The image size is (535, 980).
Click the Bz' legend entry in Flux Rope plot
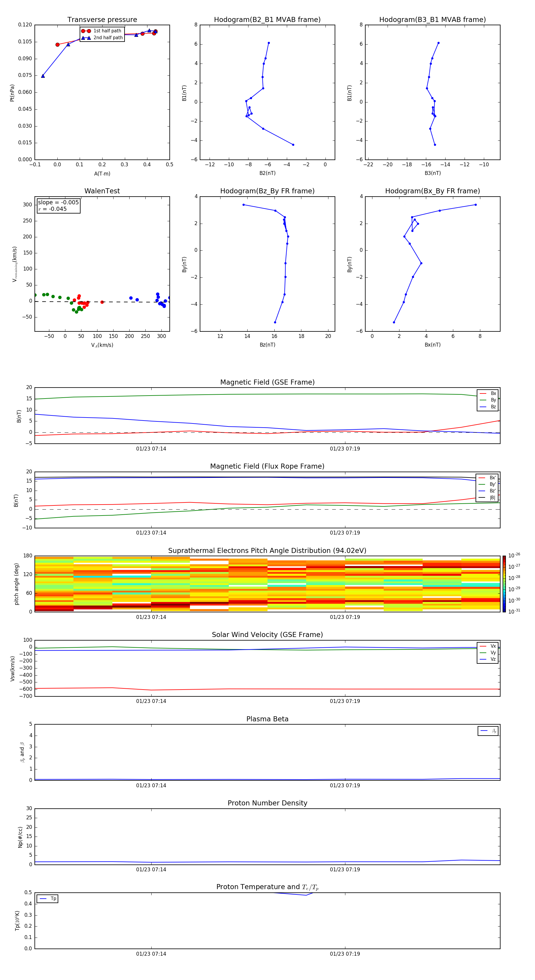pos(487,491)
